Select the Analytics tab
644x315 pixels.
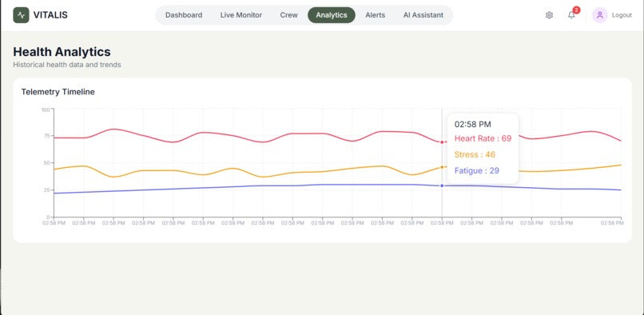pyautogui.click(x=332, y=15)
